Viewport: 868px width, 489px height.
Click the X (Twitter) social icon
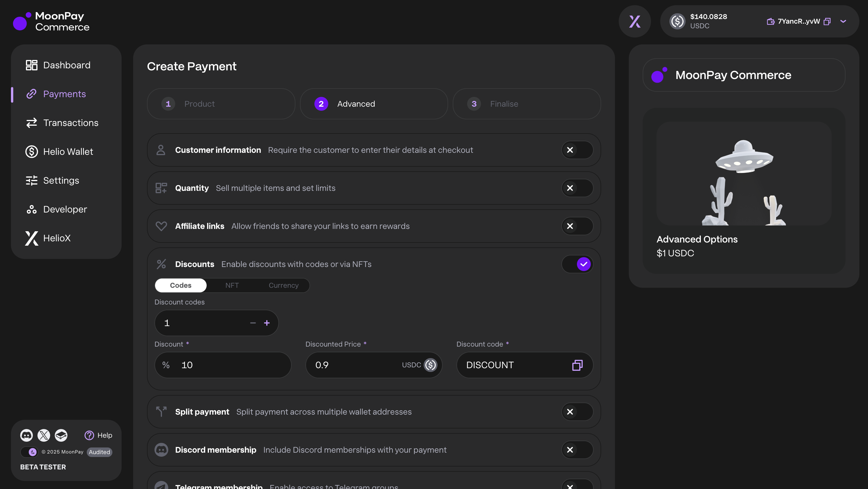pos(44,435)
